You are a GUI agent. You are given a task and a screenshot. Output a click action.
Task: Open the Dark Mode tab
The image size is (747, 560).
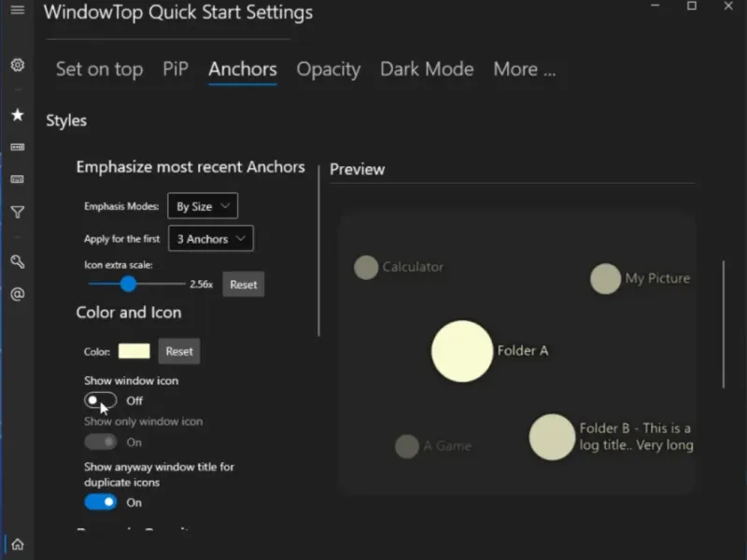point(427,69)
